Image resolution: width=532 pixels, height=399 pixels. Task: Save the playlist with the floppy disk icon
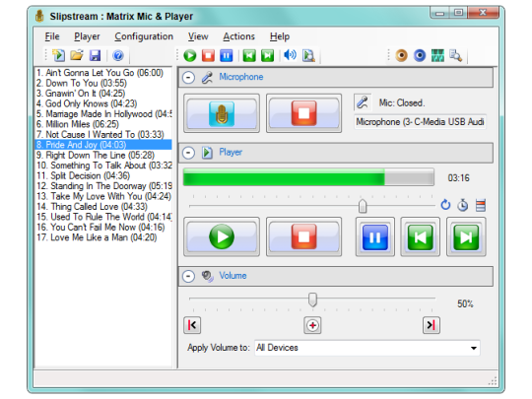tap(95, 55)
